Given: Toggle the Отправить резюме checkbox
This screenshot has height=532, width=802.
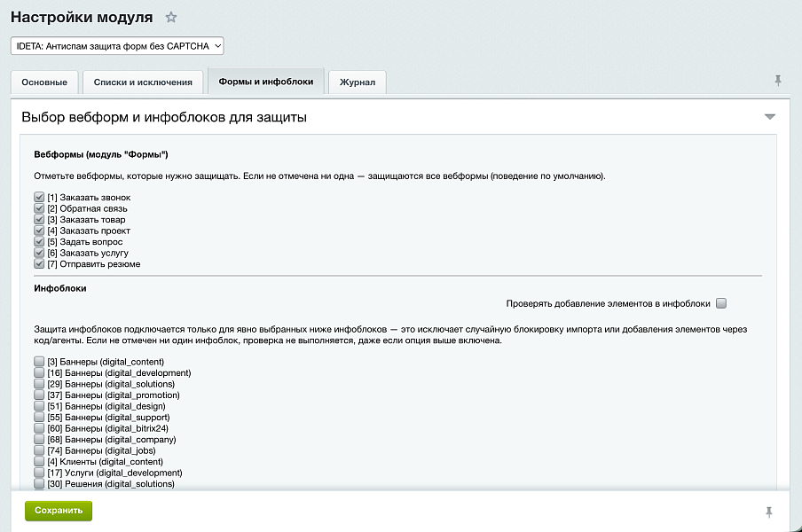Looking at the screenshot, I should click(x=39, y=263).
